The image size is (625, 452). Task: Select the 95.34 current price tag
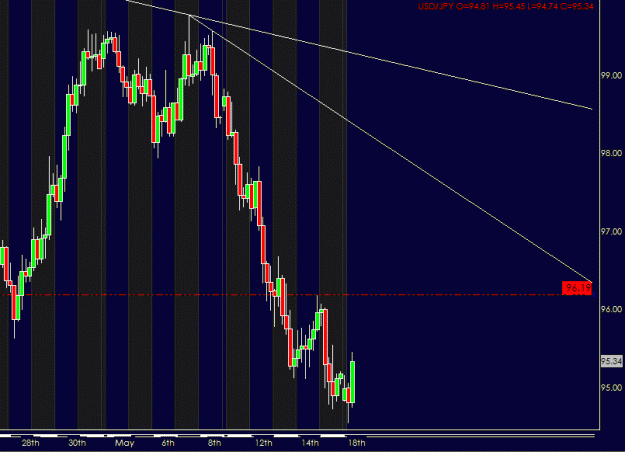(x=611, y=361)
